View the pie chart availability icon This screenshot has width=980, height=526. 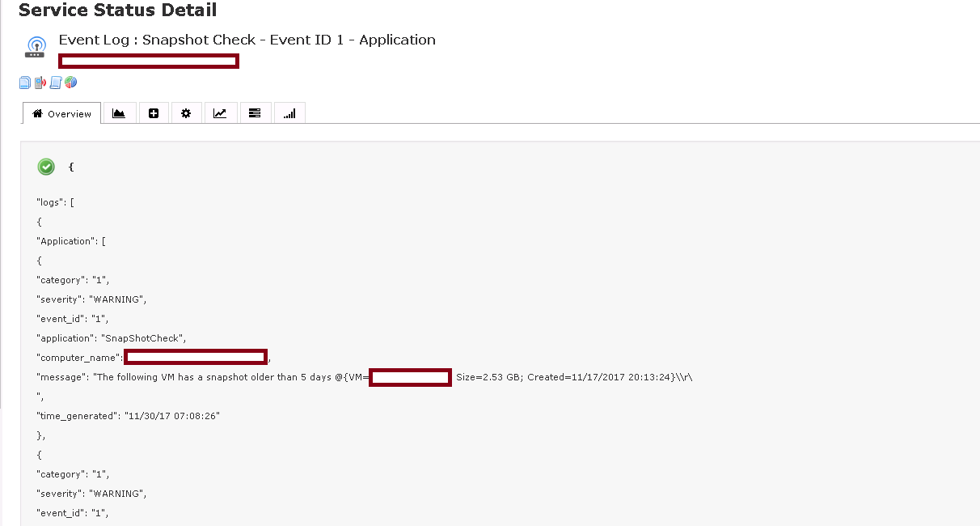[x=70, y=82]
